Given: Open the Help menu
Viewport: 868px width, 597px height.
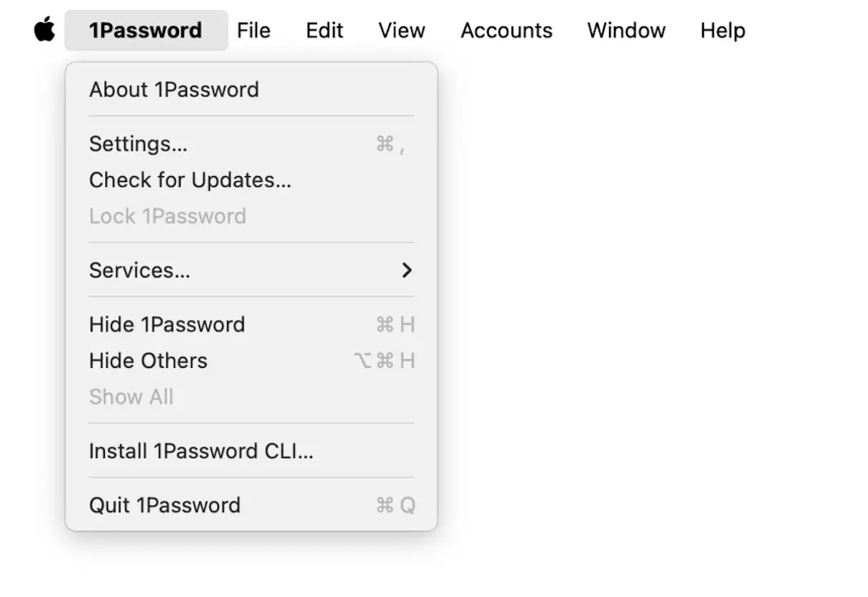Looking at the screenshot, I should click(x=722, y=30).
